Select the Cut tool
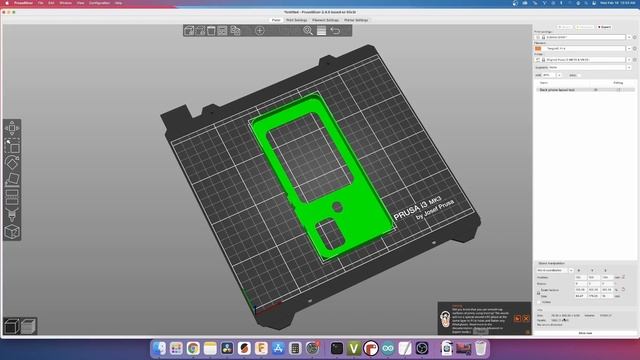This screenshot has height=360, width=640. (x=12, y=197)
